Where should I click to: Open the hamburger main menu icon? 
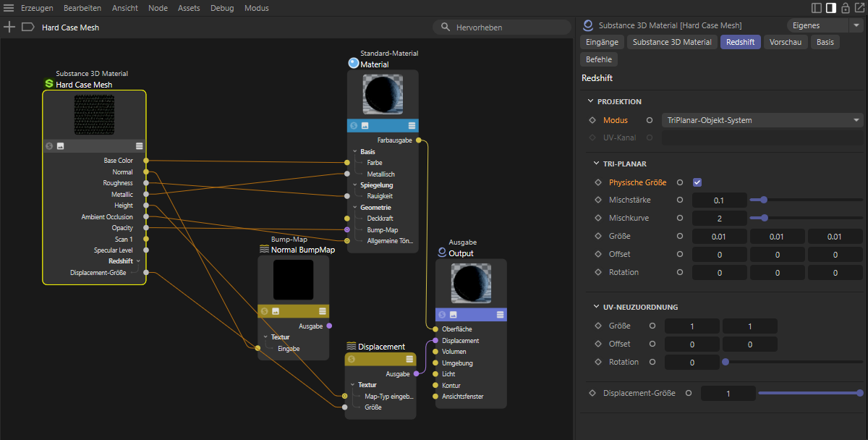pos(9,8)
